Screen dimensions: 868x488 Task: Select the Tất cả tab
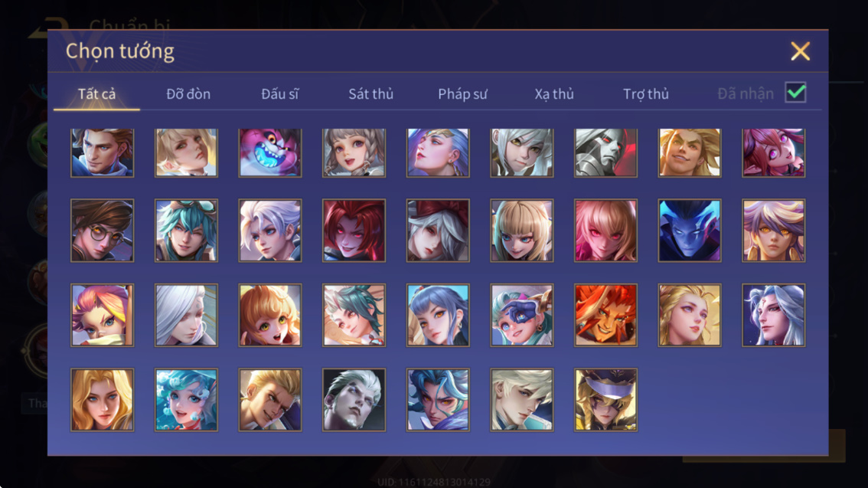click(x=97, y=94)
